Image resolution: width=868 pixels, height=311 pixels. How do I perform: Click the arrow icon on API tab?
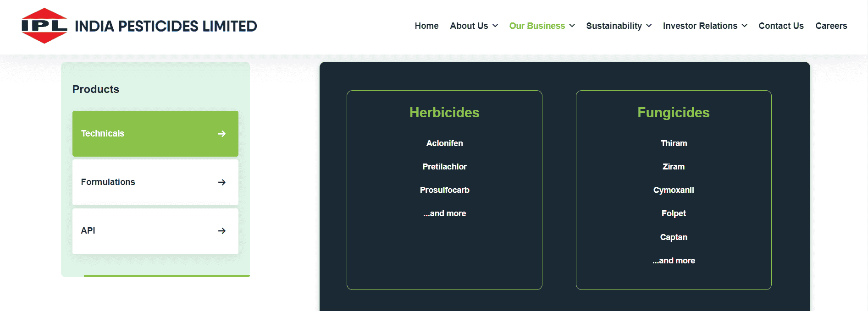(222, 231)
